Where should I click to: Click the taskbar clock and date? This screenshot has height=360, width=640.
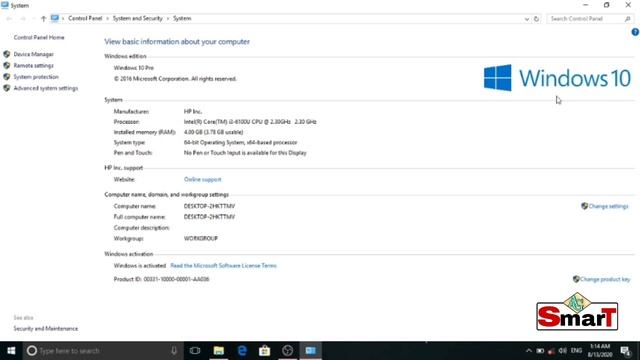(600, 351)
